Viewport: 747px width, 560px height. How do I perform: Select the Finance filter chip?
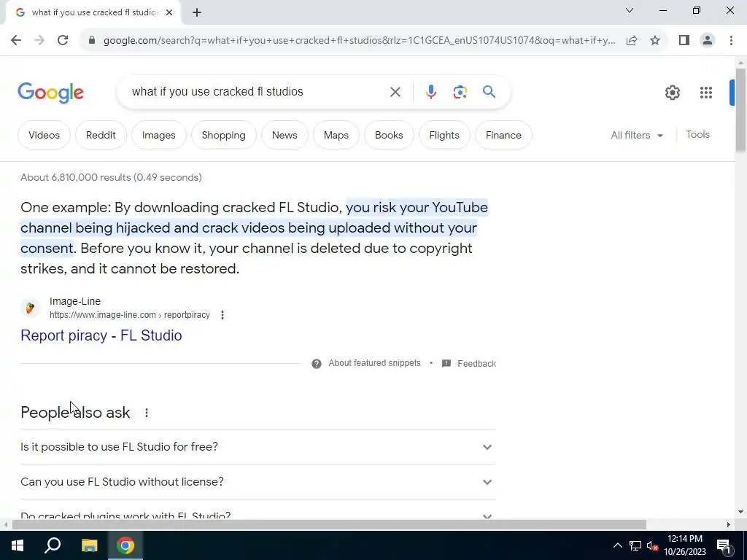[503, 135]
